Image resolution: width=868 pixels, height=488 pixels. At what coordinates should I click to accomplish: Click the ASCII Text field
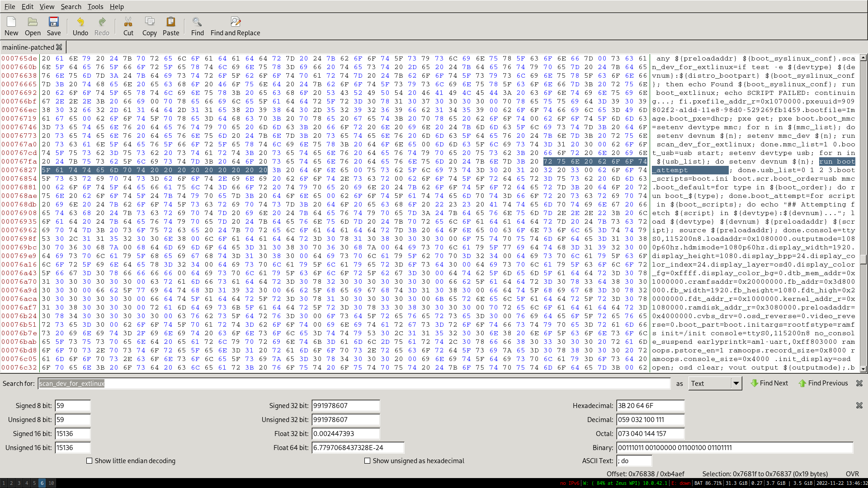pos(634,461)
